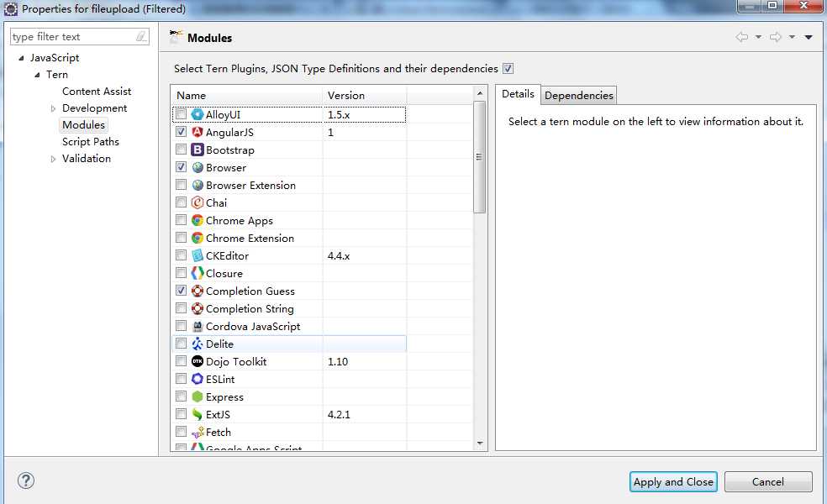
Task: Click the Modules page header icon
Action: point(176,37)
